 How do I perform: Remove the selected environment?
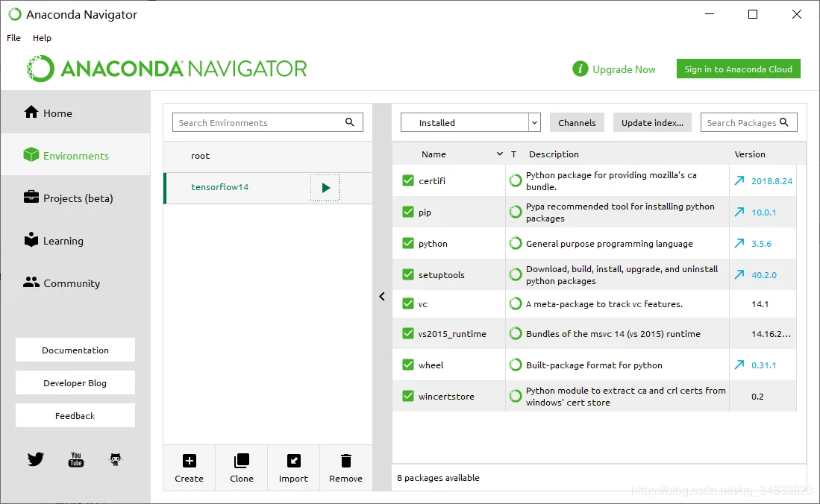point(345,468)
